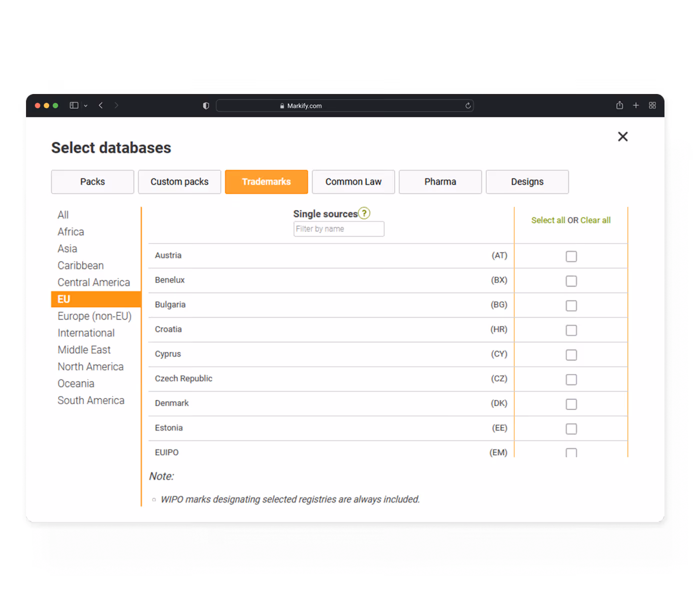Image resolution: width=699 pixels, height=616 pixels.
Task: Check the Estonia checkbox
Action: [x=571, y=429]
